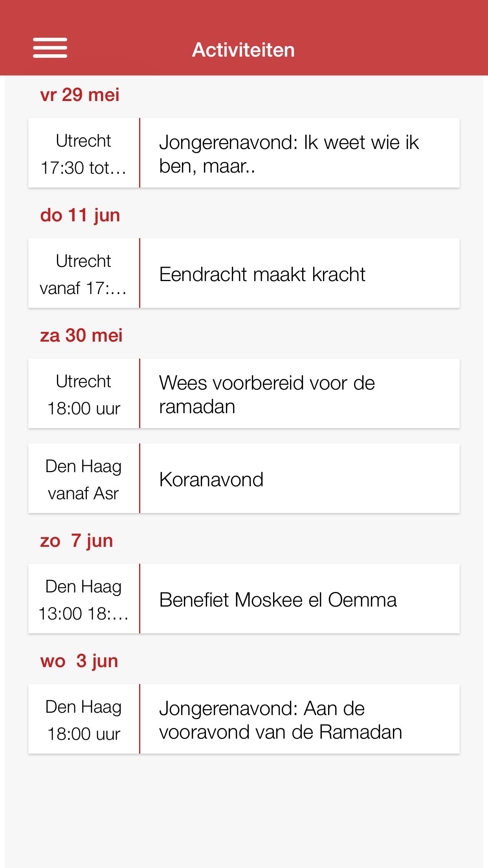This screenshot has height=868, width=488.
Task: Open 'Jongerenavond: Aan de vooravond van de Ramadan'
Action: 299,719
